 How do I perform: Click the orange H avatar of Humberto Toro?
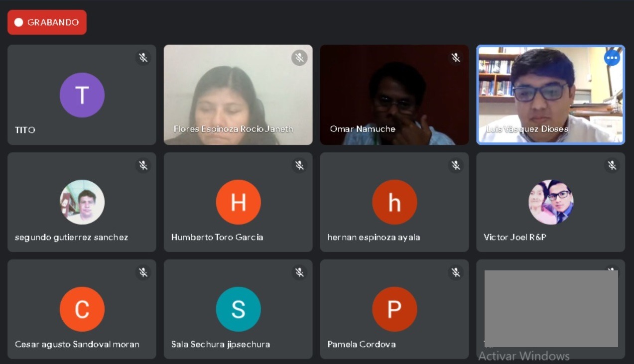[238, 202]
